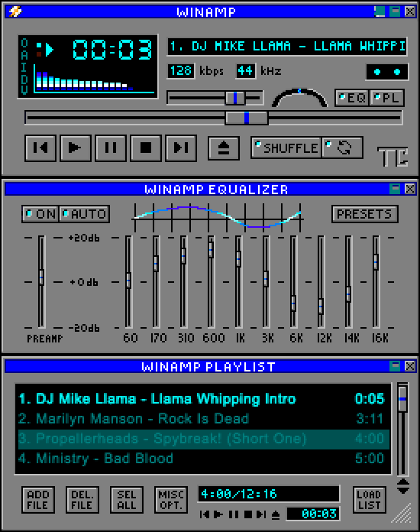Click the 3K band slider handle

266,279
